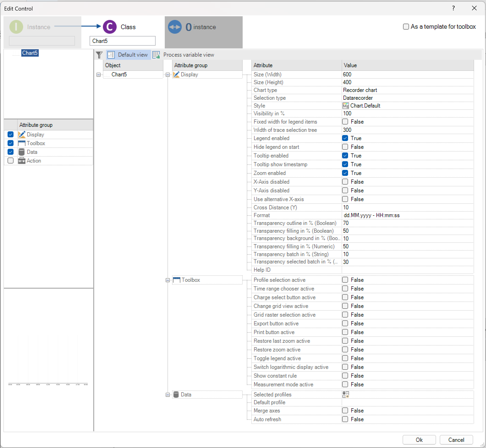
Task: Click the Cross Distance (Y) value 10
Action: 407,207
